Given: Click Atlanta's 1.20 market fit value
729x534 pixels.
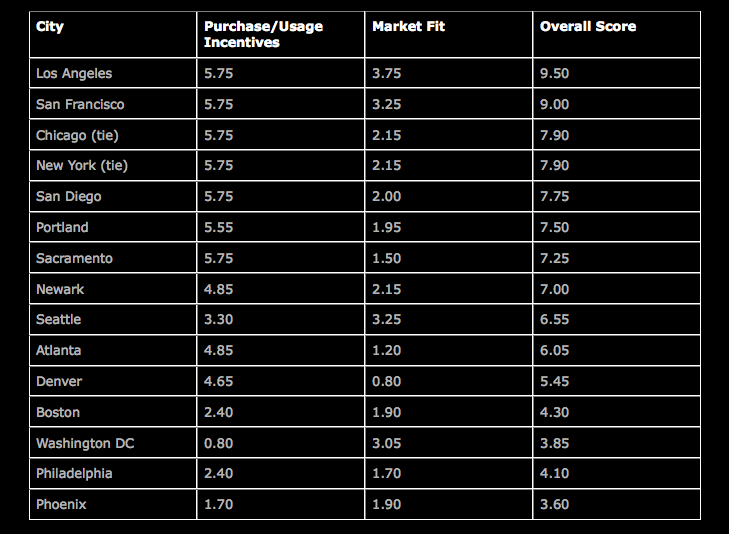Looking at the screenshot, I should [387, 351].
